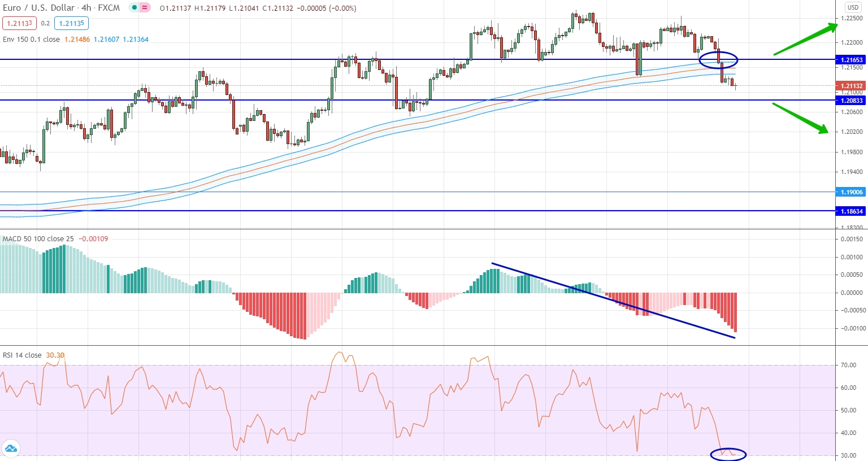This screenshot has height=461, width=868.
Task: Select the MACD 50 100 close 25 legend
Action: pyautogui.click(x=38, y=239)
